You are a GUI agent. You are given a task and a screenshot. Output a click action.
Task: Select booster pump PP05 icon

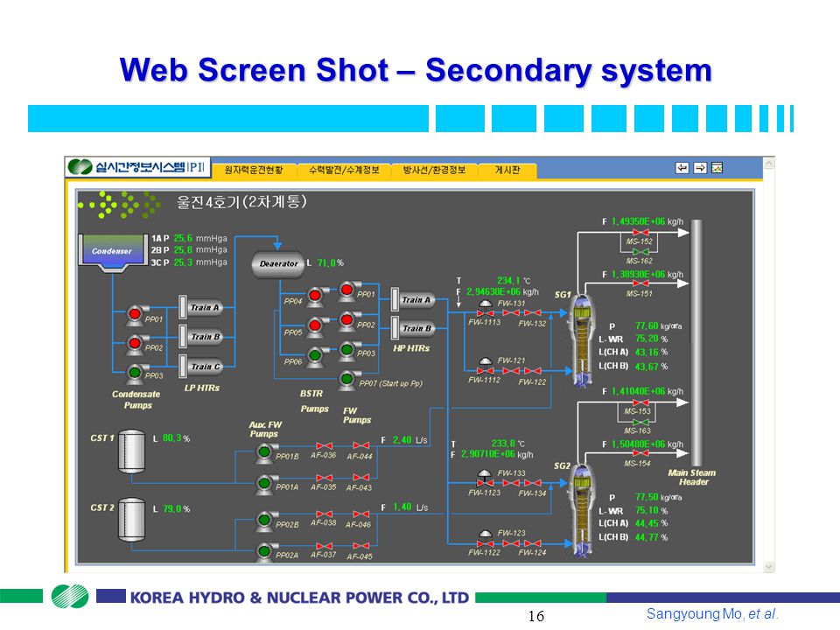314,326
